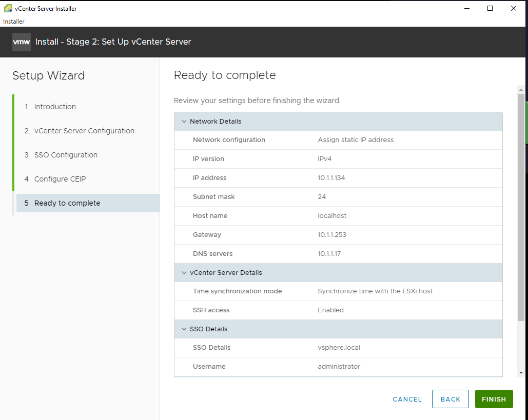This screenshot has width=528, height=420.
Task: Click the 'Time synchronization mode' label
Action: 238,291
